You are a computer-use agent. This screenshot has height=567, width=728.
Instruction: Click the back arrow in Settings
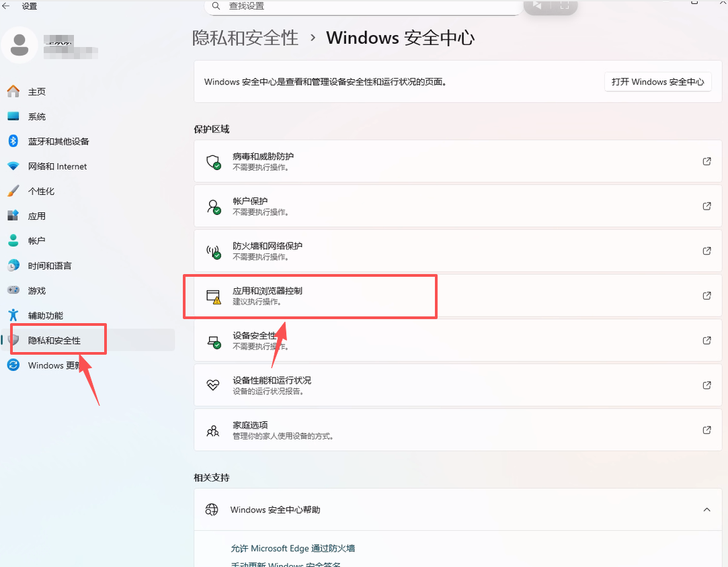[6, 6]
